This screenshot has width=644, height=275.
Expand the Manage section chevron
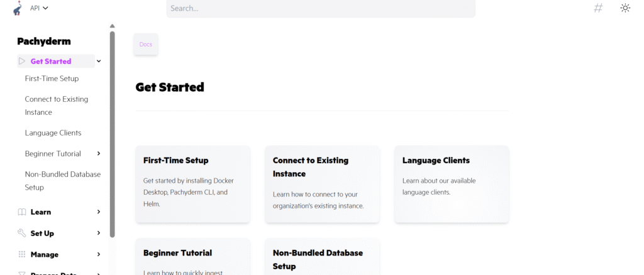(x=99, y=254)
